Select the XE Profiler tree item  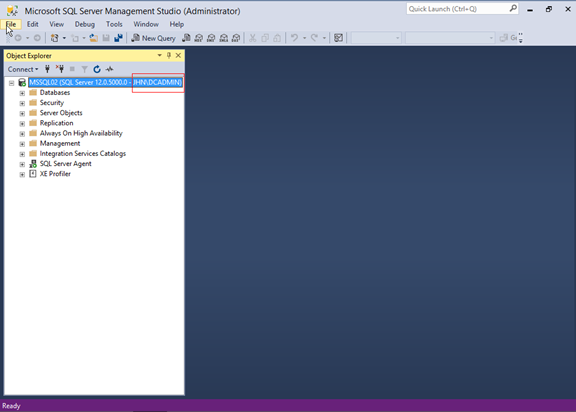[55, 174]
